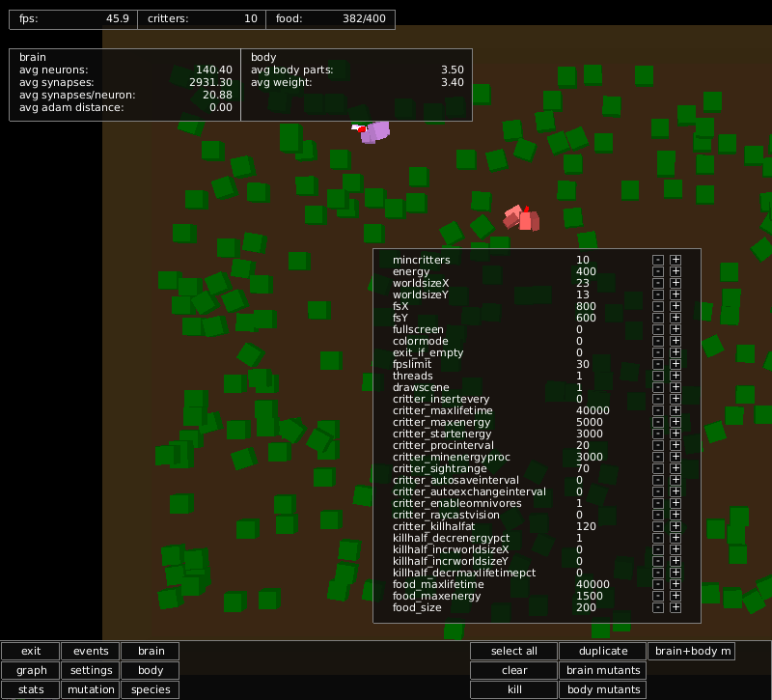Click minus next to worldsizeX
This screenshot has width=772, height=700.
pos(658,283)
